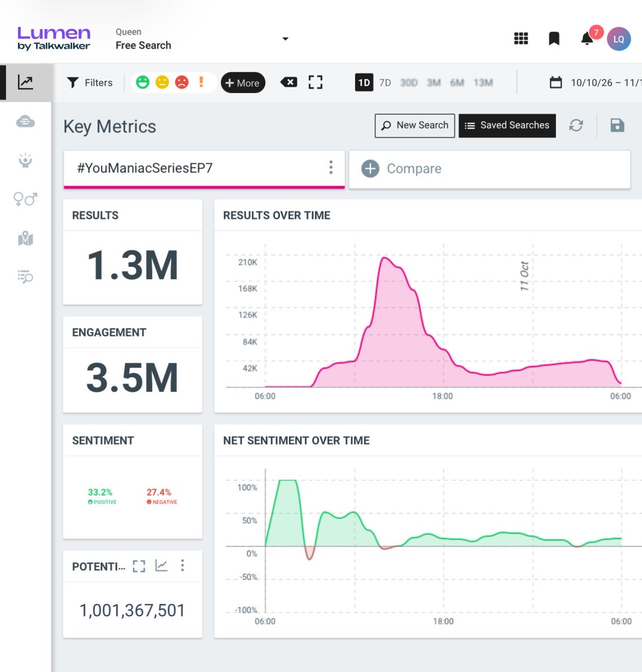This screenshot has height=672, width=642.
Task: Add a comparison topic with Compare
Action: tap(490, 169)
